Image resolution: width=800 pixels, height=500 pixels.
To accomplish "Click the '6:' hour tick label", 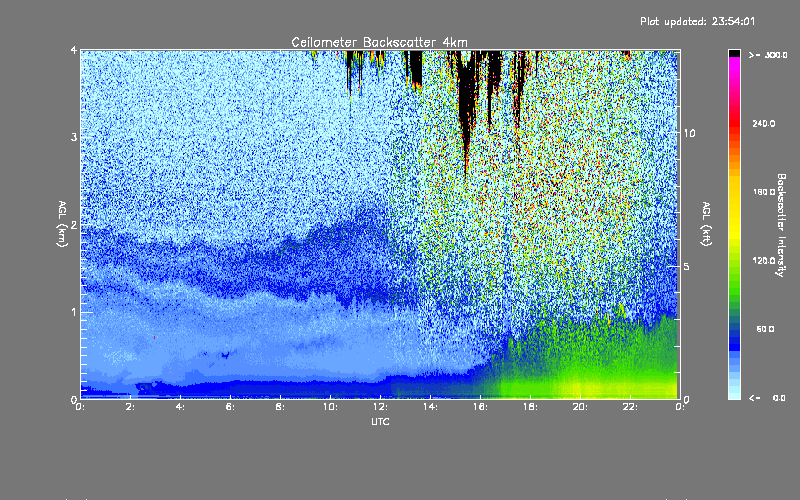I will [231, 407].
